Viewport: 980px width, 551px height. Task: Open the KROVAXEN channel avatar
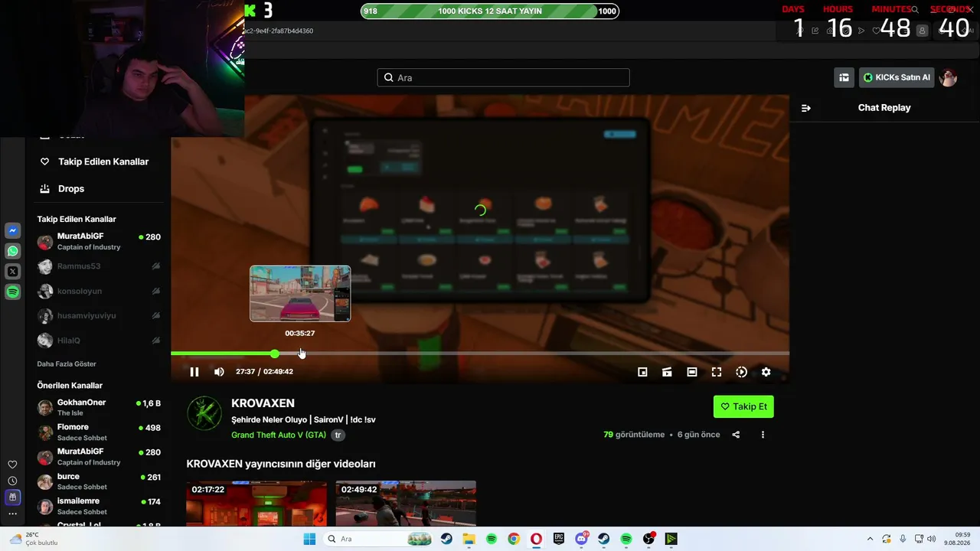204,413
